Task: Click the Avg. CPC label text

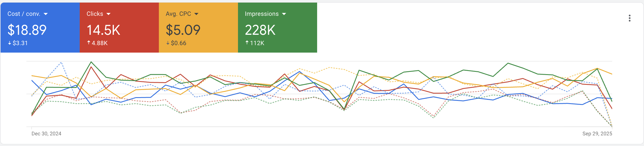Action: 178,14
